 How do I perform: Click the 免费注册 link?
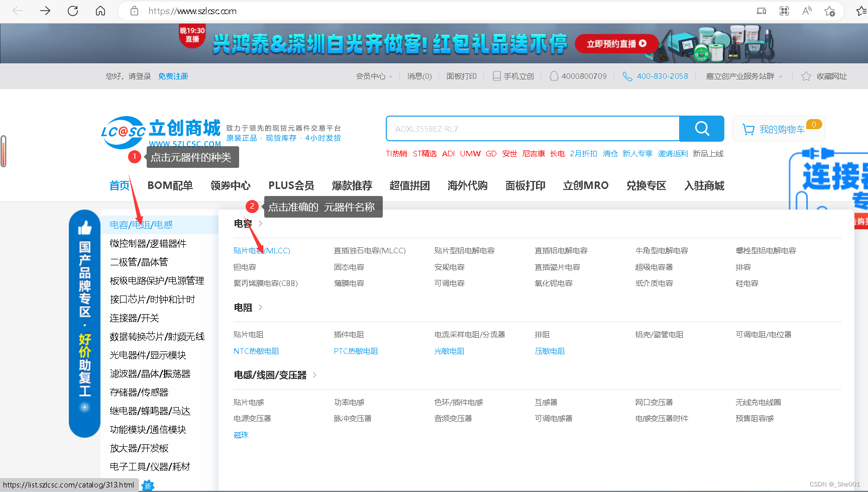[x=173, y=76]
